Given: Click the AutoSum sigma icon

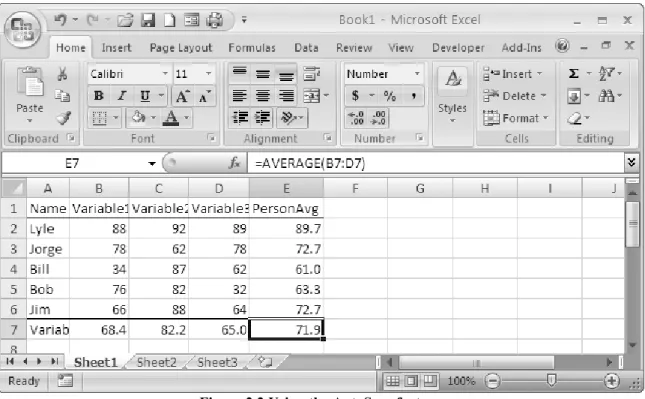Looking at the screenshot, I should (x=573, y=74).
